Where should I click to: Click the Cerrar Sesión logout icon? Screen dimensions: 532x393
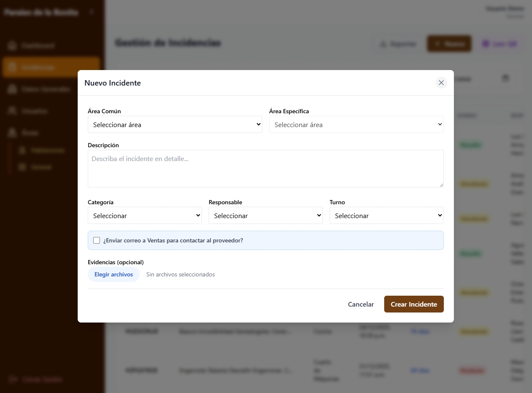(x=13, y=379)
